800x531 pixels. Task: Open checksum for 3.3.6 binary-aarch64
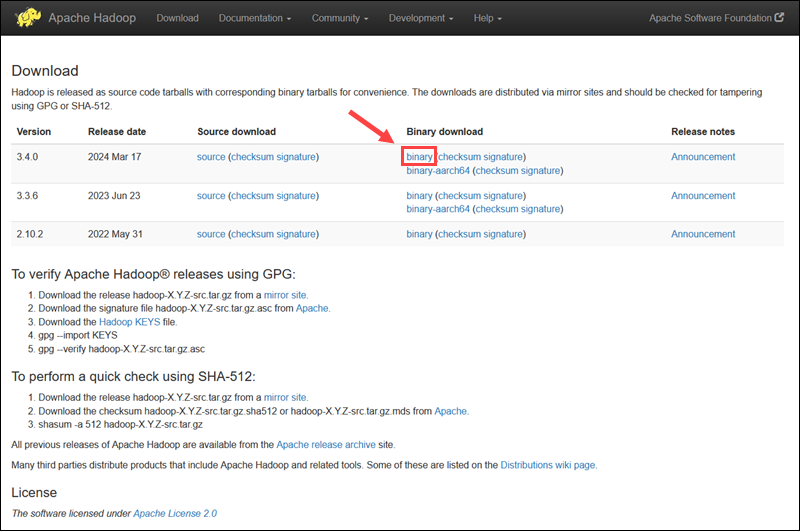497,209
